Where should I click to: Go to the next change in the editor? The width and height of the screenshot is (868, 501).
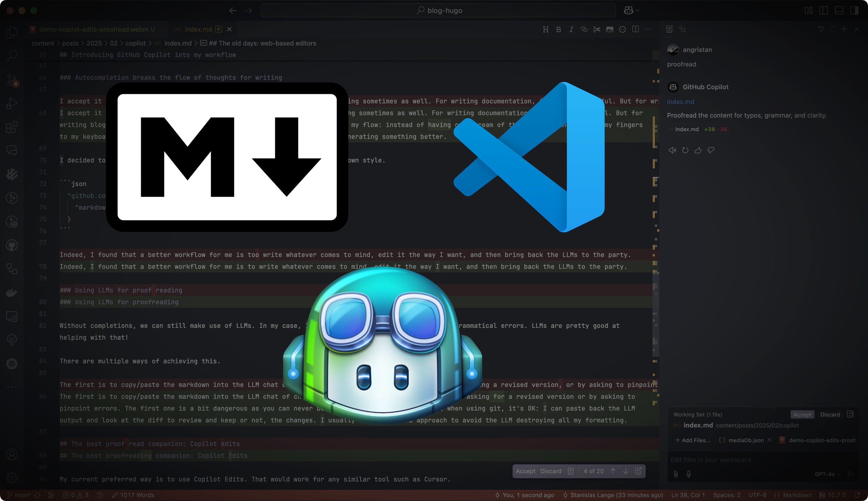pos(626,471)
